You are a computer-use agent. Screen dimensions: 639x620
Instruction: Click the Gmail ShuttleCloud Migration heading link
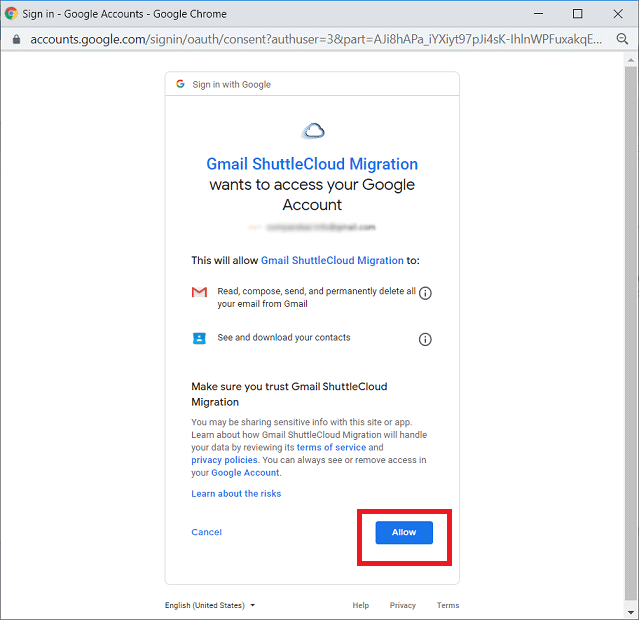click(312, 164)
